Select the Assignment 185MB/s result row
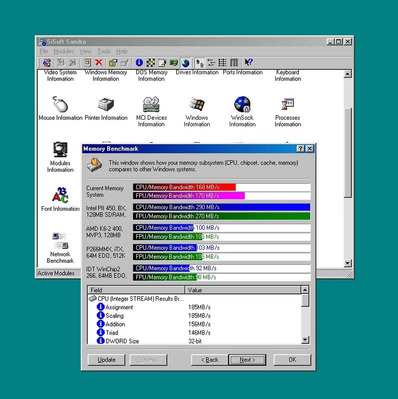The image size is (398, 399). (195, 307)
